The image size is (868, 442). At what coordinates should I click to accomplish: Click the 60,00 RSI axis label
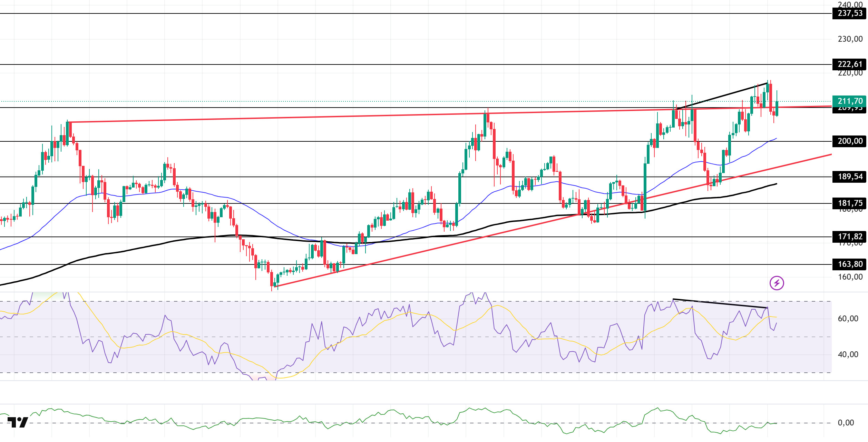[x=848, y=319]
